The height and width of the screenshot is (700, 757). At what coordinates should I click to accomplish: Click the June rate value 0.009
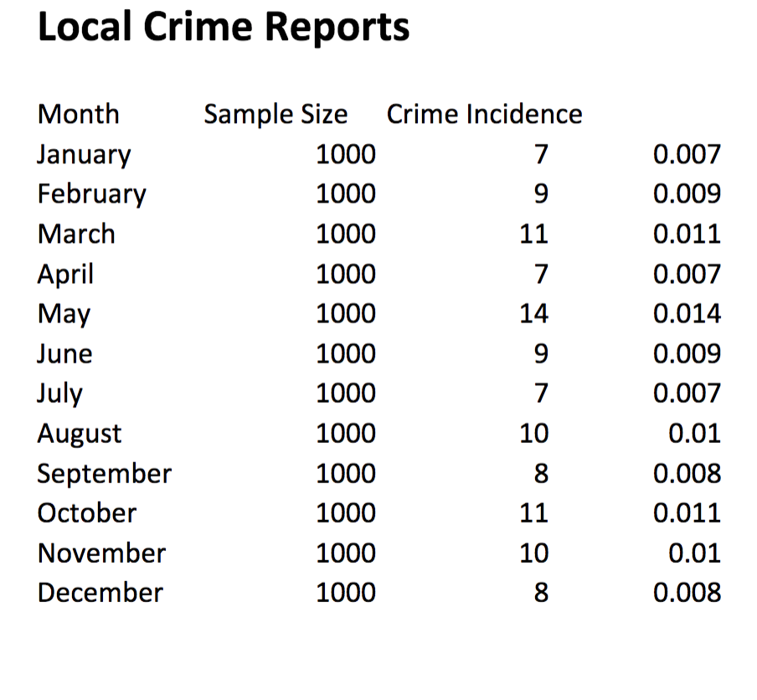coord(688,353)
